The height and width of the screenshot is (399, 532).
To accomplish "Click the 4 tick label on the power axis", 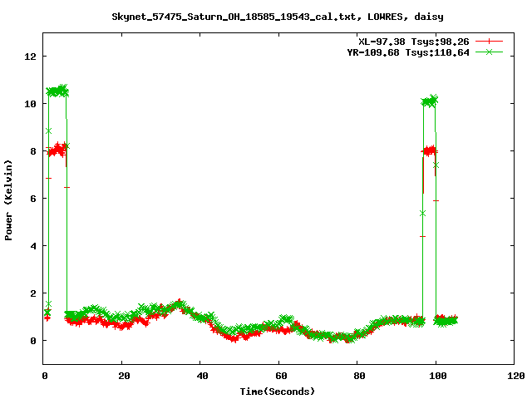I will 33,246.
